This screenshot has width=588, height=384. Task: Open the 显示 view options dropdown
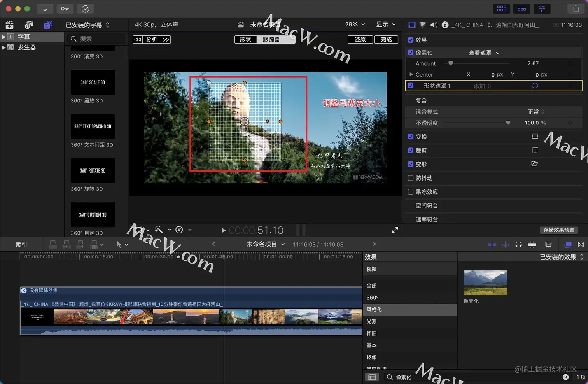tap(386, 24)
